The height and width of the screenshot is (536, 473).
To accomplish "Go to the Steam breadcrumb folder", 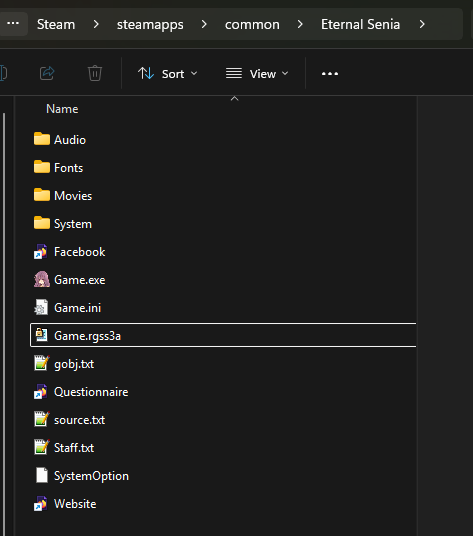I will tap(56, 25).
